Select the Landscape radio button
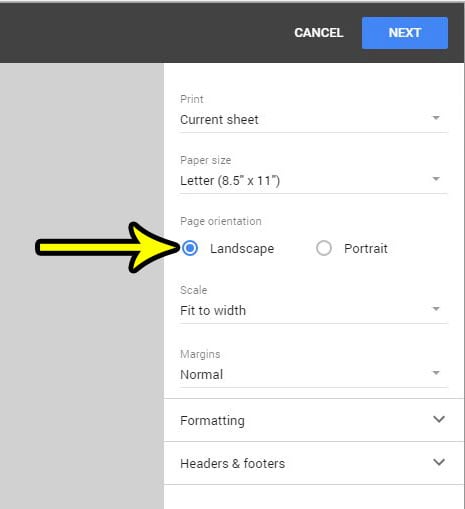Viewport: 465px width, 509px height. 190,248
